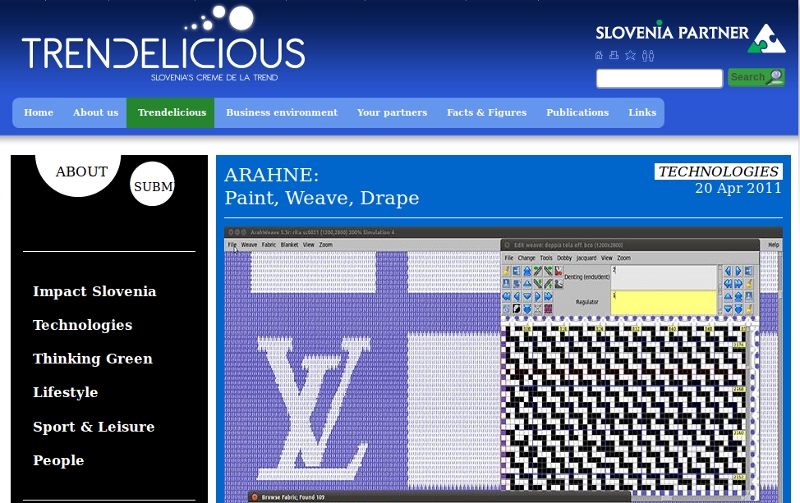Click the ArahWeave screenshot image in the article
Viewport: 800px width, 503px height.
coord(503,365)
